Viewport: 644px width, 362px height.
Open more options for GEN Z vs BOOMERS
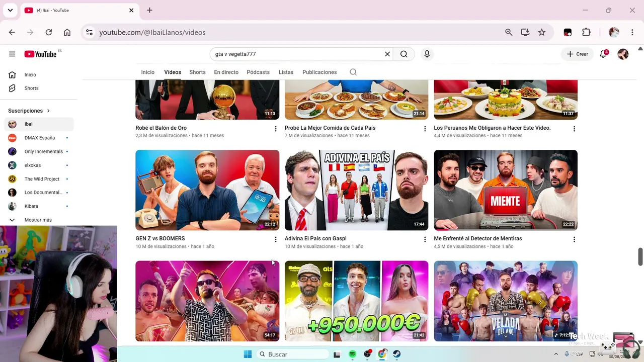275,239
